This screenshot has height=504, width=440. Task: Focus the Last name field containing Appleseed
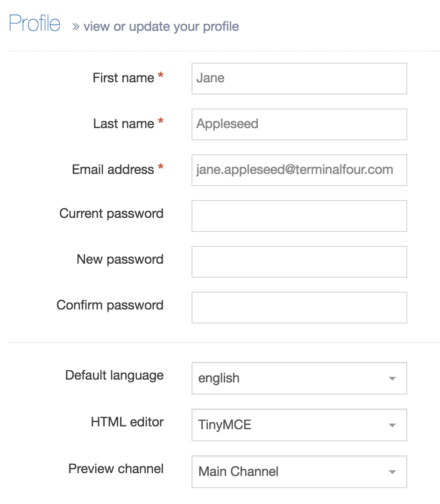[299, 124]
